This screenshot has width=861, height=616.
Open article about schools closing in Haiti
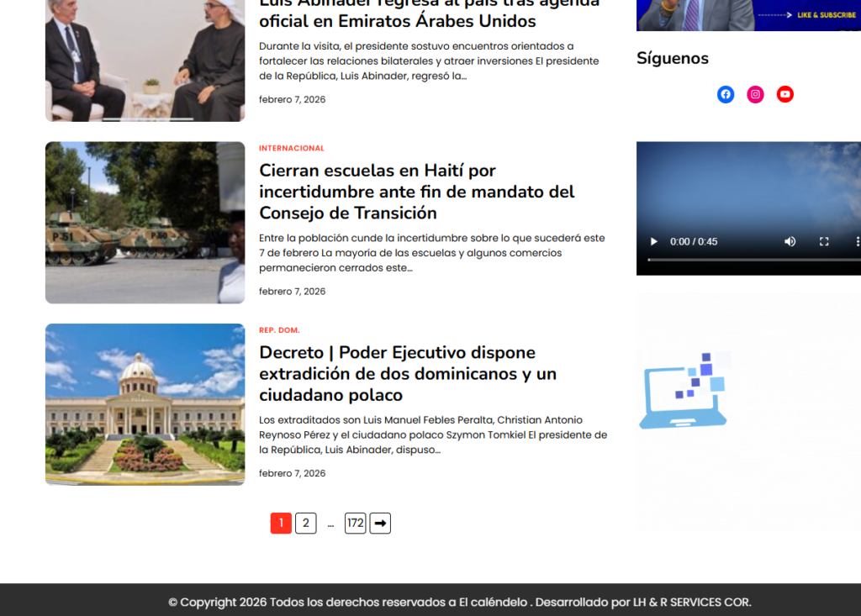pos(416,192)
